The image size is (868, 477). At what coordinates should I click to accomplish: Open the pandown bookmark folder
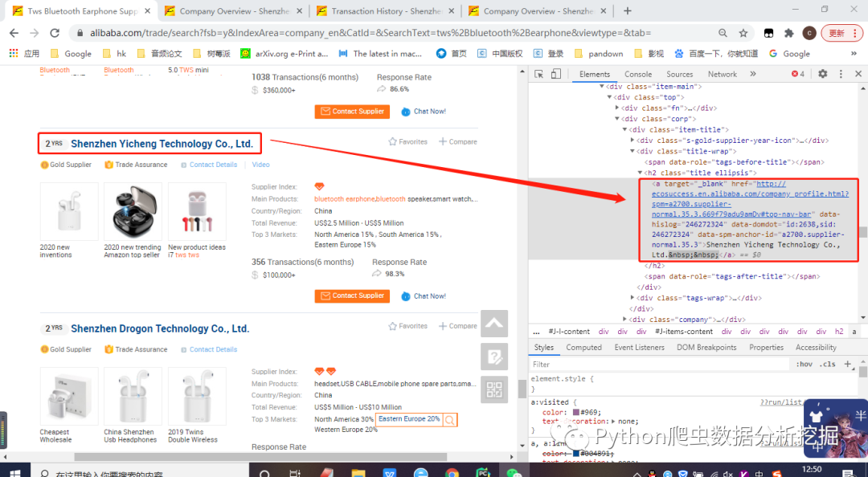[x=599, y=54]
